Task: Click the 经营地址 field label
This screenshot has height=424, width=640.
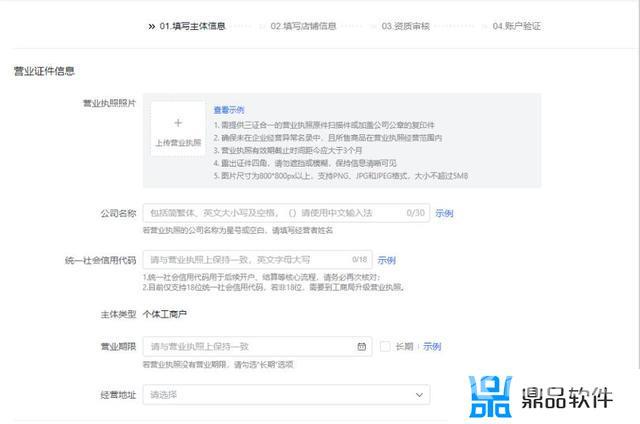Action: [x=118, y=395]
